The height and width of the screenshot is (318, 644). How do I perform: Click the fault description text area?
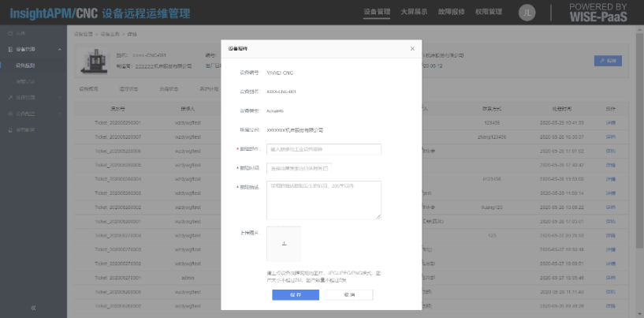[323, 200]
